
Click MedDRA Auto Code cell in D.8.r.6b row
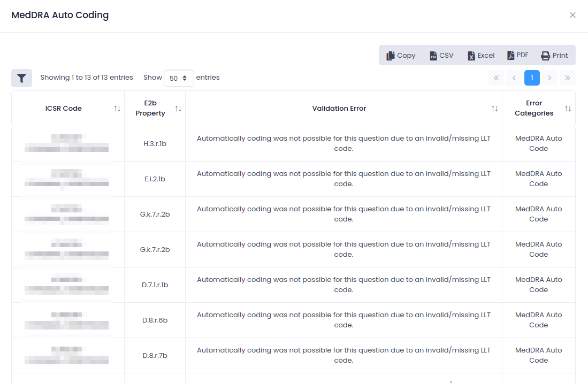coord(538,320)
